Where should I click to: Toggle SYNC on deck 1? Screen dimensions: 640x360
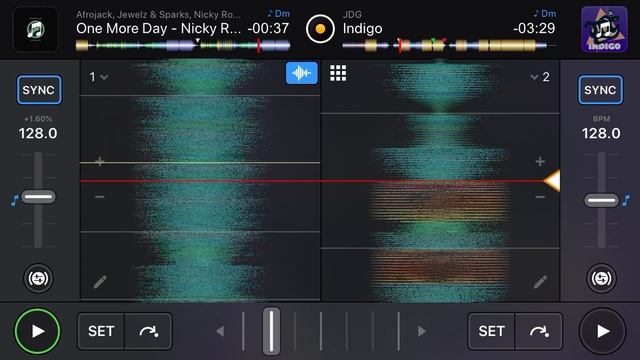point(39,89)
